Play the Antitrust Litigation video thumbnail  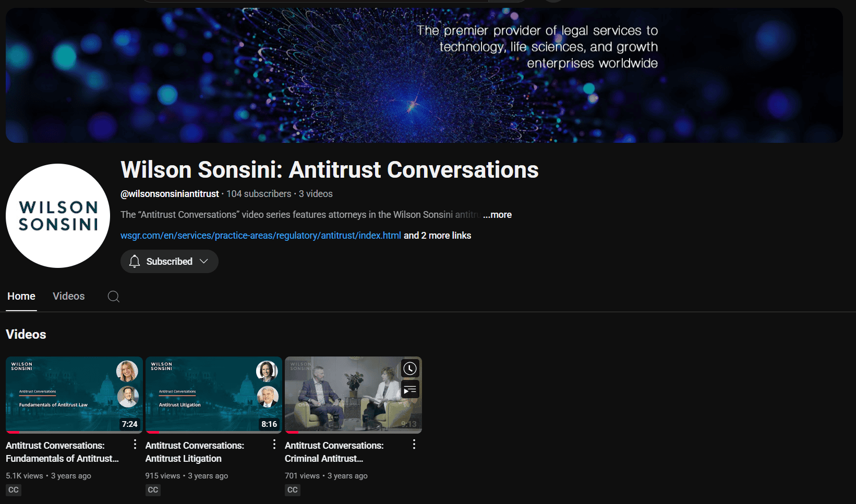pos(213,395)
